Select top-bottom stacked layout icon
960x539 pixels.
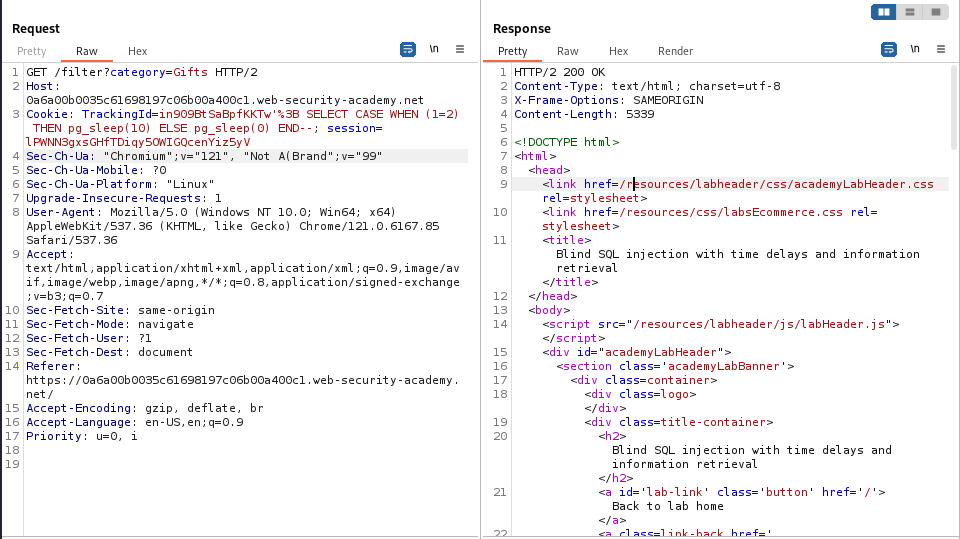tap(910, 12)
